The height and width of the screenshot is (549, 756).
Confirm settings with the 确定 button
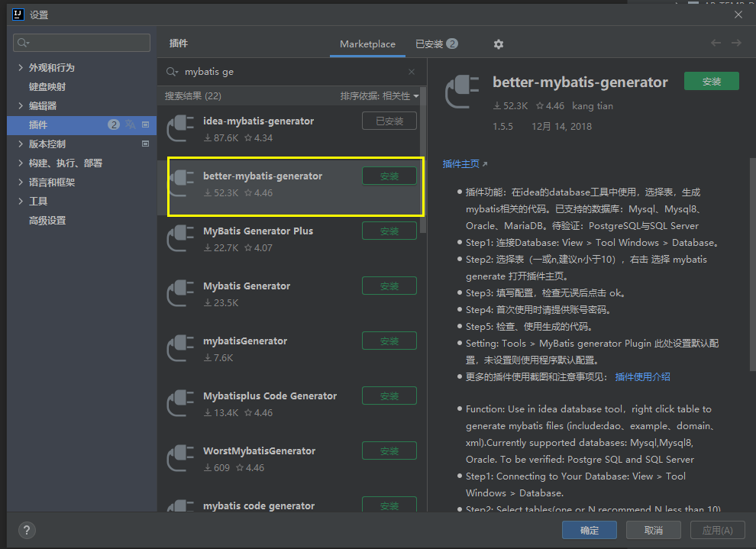tap(590, 530)
